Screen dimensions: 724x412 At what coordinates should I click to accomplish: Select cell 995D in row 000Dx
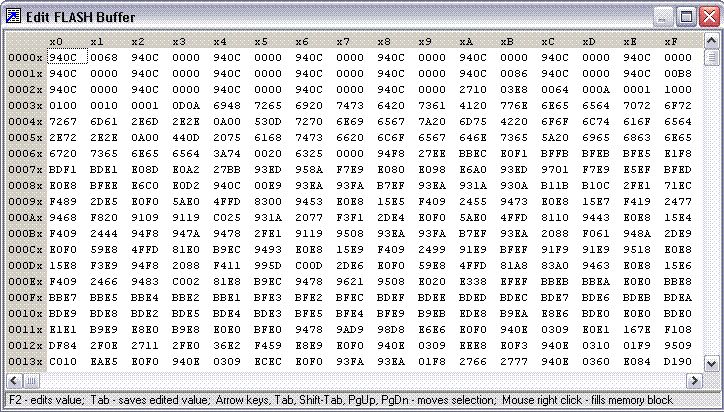click(x=268, y=266)
